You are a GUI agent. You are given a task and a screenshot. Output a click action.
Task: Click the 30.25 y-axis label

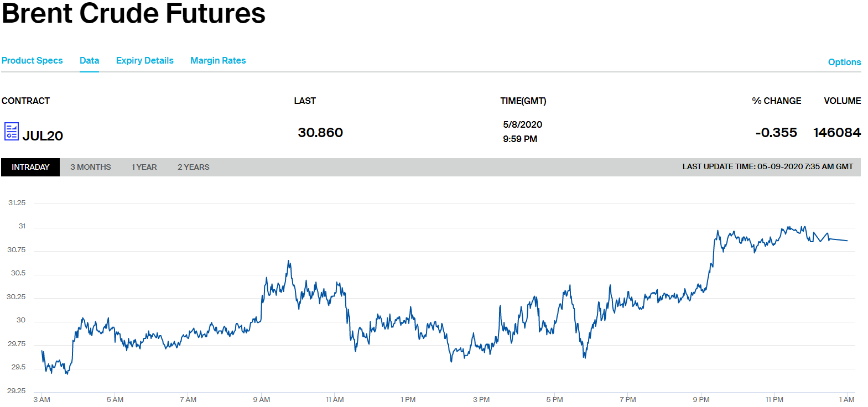pos(16,297)
